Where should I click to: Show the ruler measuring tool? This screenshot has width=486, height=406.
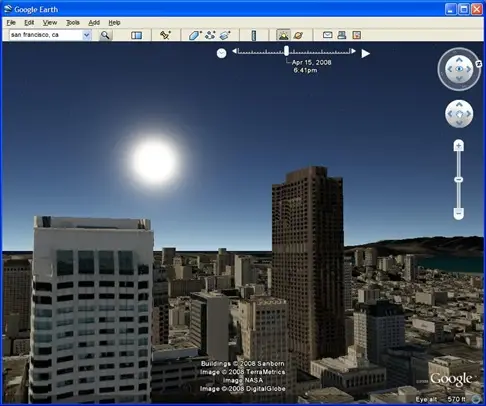coord(254,35)
